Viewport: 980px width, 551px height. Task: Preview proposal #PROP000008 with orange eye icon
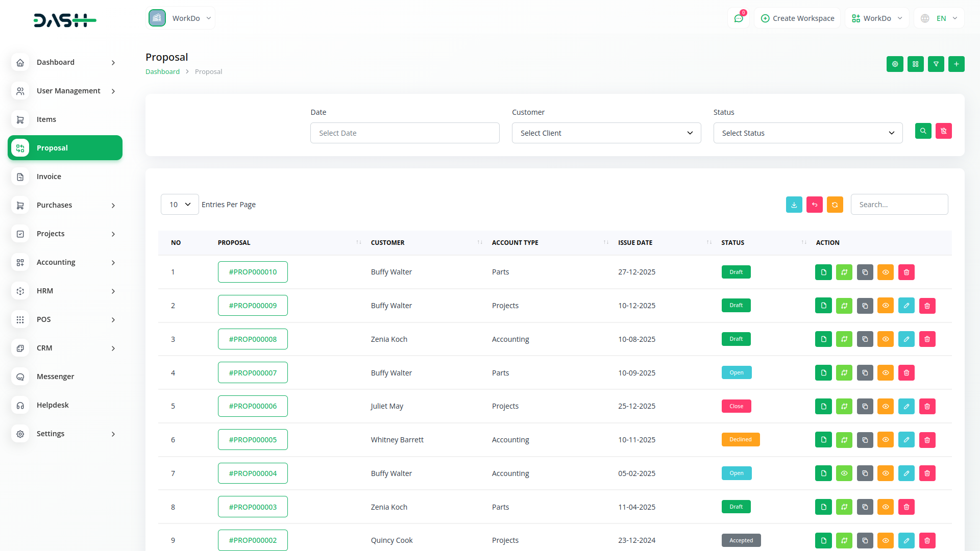(x=886, y=339)
